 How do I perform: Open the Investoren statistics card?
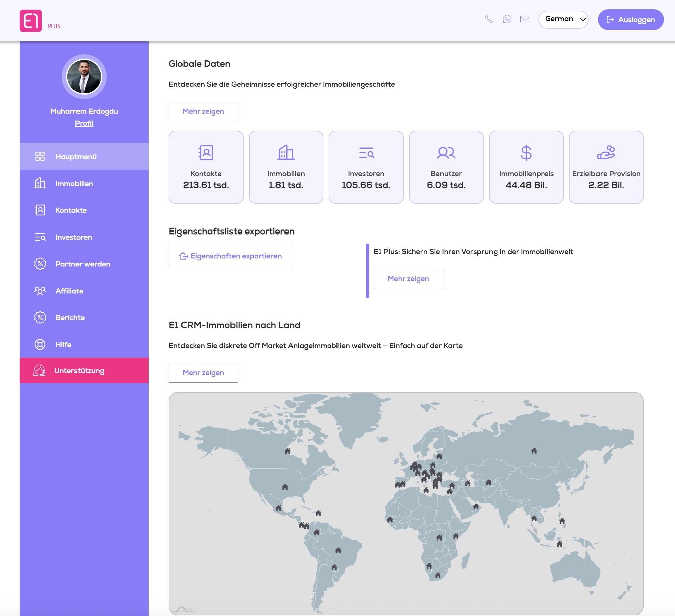(x=366, y=167)
